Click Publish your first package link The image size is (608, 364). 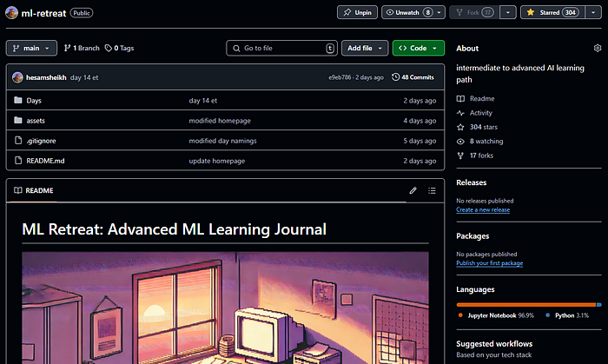click(x=489, y=263)
